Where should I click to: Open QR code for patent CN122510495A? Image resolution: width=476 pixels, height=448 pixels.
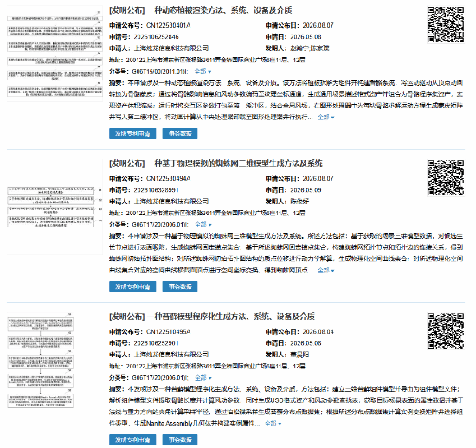click(446, 331)
